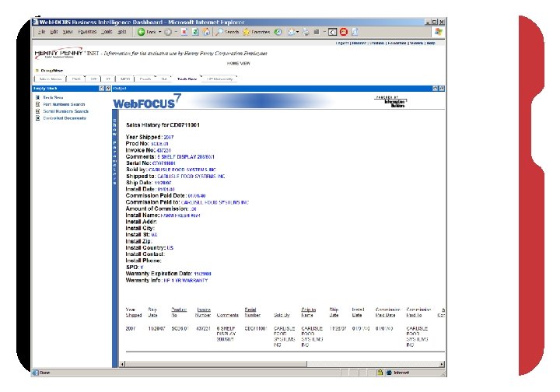Go to the browser Home page icon
The image size is (560, 392).
click(206, 32)
